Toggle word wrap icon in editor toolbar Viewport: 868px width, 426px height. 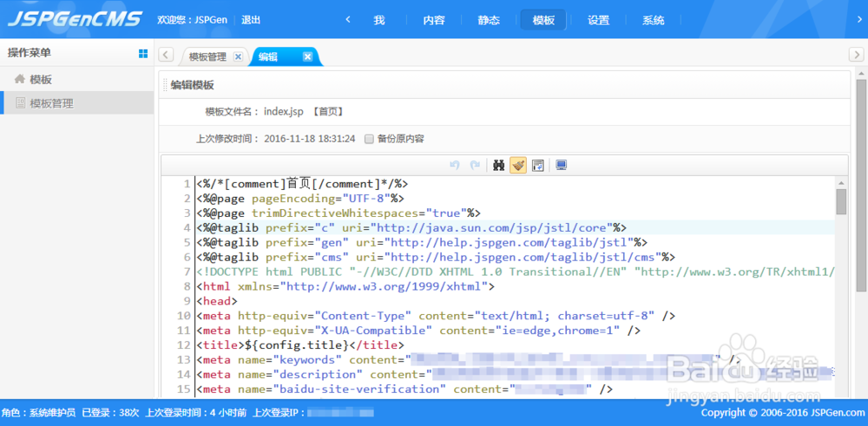pos(537,165)
